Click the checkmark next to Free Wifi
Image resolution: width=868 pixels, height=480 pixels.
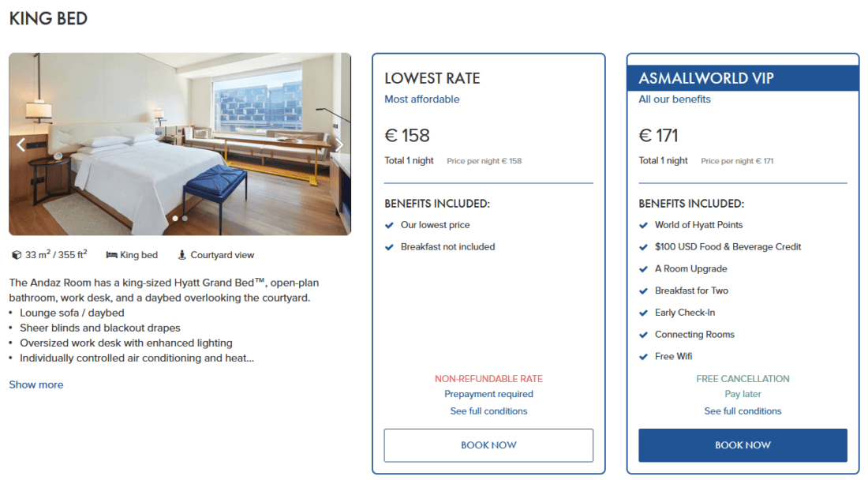(643, 357)
